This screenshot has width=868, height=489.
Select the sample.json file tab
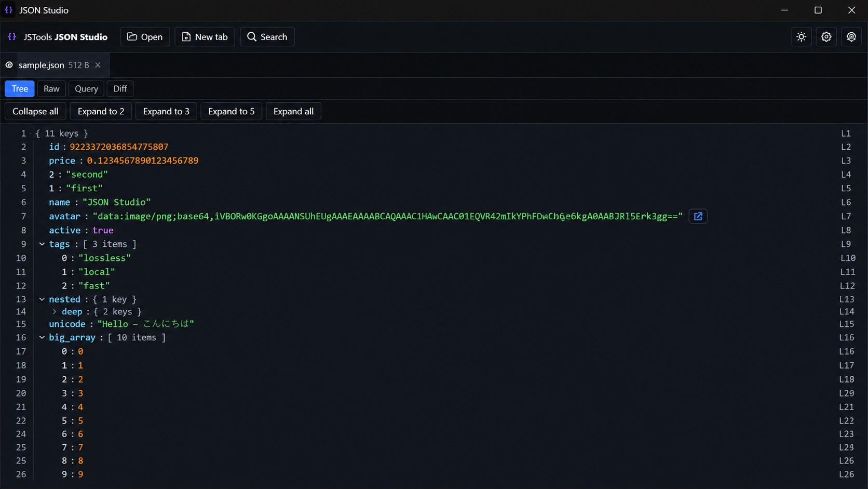(55, 65)
